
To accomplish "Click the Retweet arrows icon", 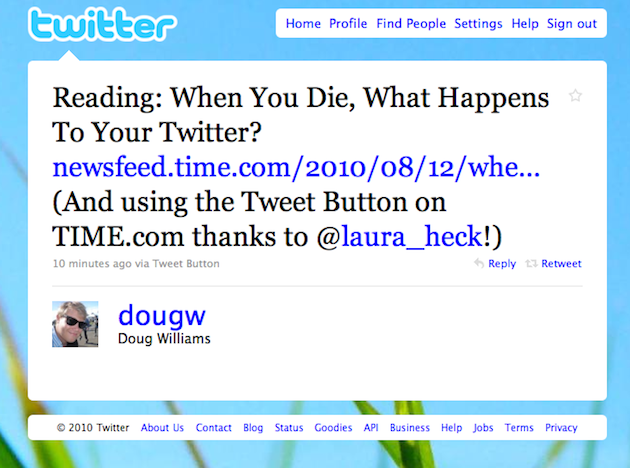I will coord(531,264).
